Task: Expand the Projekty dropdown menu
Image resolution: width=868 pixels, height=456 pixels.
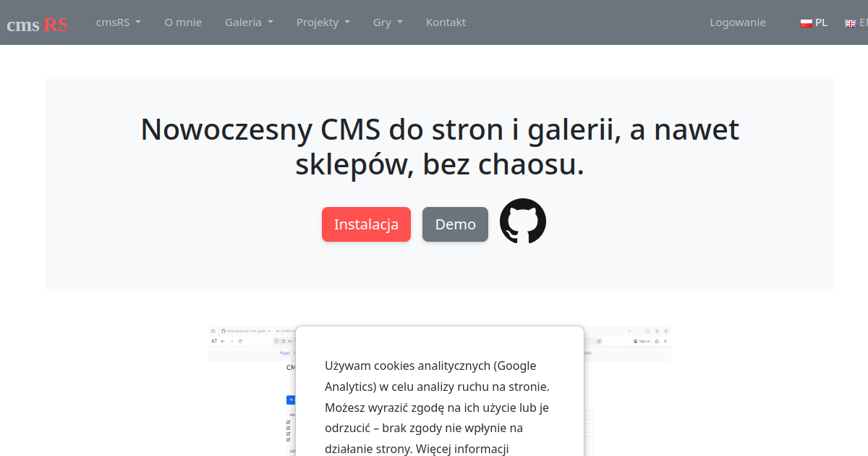Action: pyautogui.click(x=323, y=22)
